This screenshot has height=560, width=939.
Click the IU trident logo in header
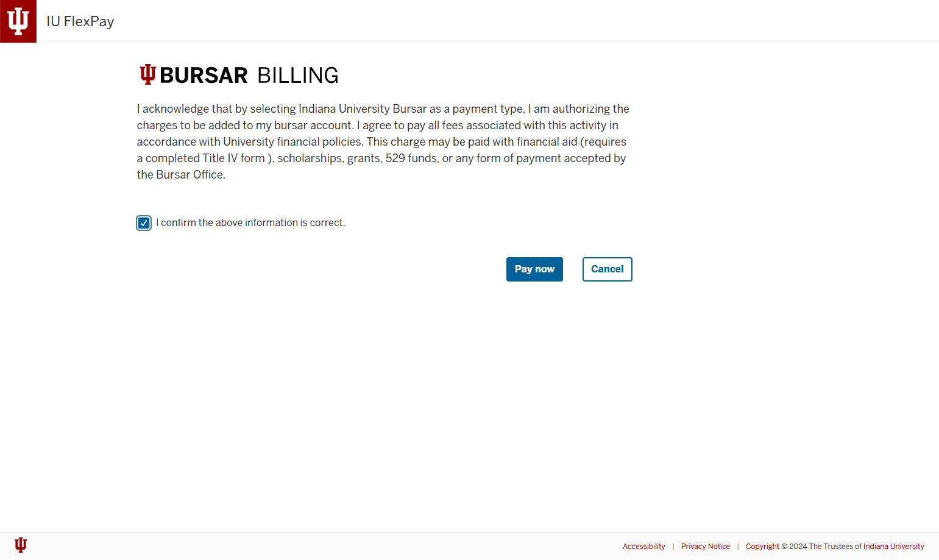point(18,21)
